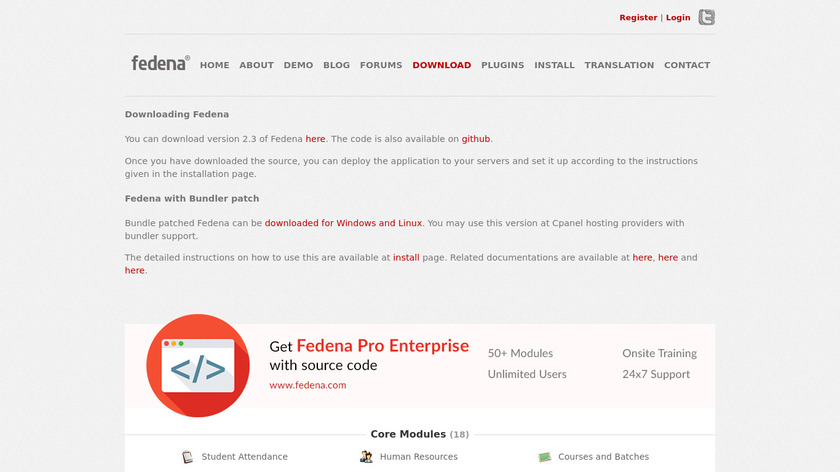Image resolution: width=840 pixels, height=472 pixels.
Task: Click the fedena logo
Action: tap(161, 63)
